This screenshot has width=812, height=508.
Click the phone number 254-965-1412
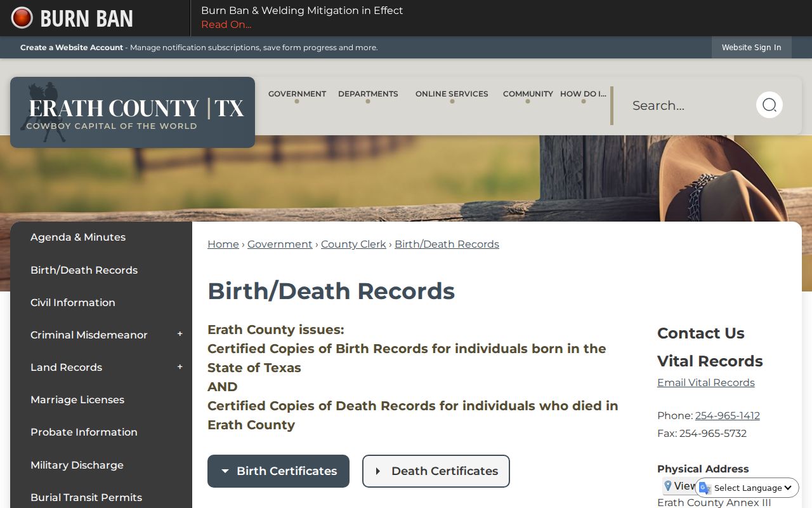(x=728, y=415)
